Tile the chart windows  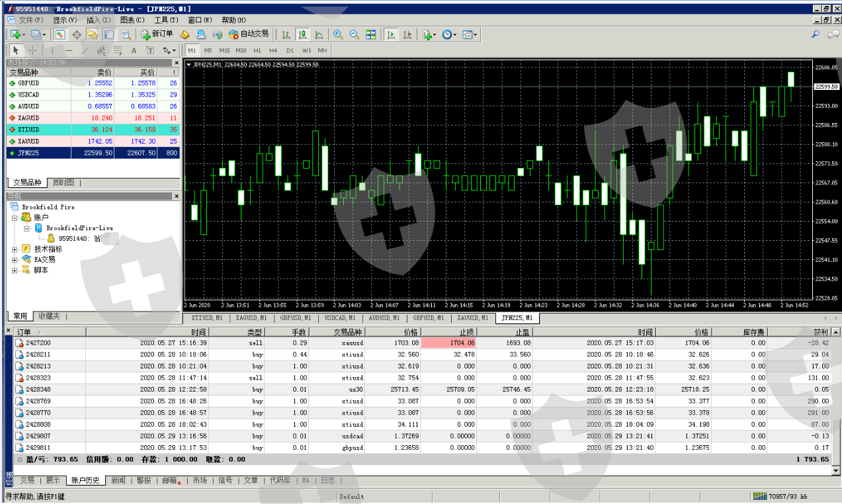371,34
